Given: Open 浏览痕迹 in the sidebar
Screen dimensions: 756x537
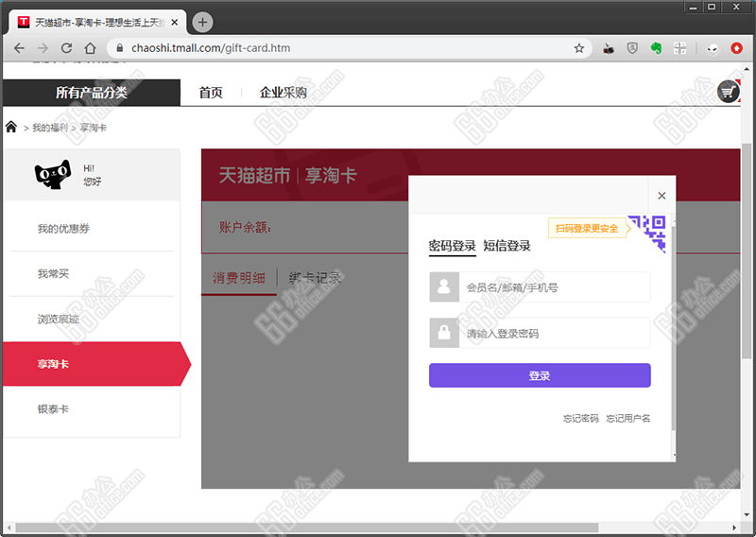Looking at the screenshot, I should point(59,319).
